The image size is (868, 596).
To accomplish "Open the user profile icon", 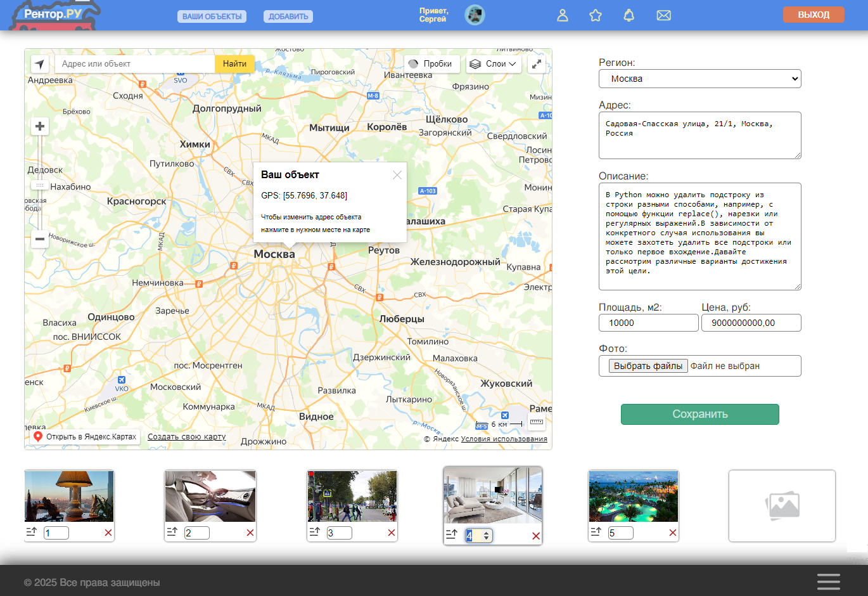I will point(563,15).
